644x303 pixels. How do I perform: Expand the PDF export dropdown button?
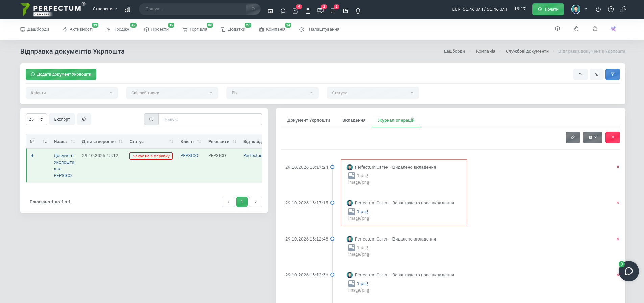(x=593, y=137)
